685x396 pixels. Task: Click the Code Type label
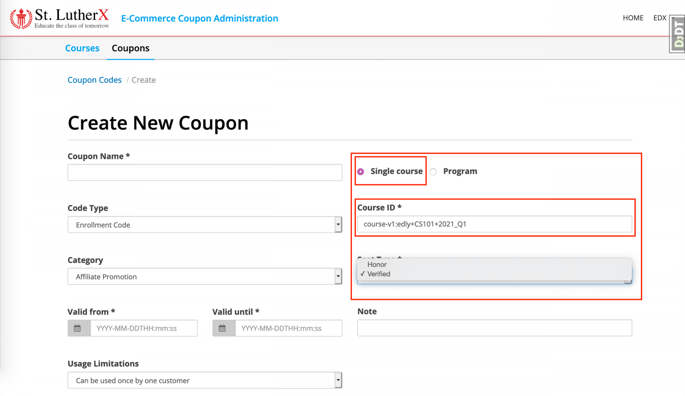tap(88, 208)
